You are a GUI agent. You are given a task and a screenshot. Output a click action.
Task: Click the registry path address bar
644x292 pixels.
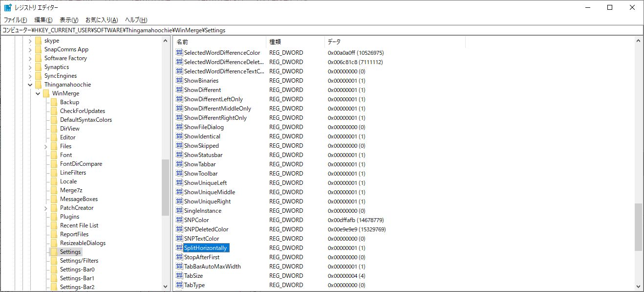tap(322, 30)
